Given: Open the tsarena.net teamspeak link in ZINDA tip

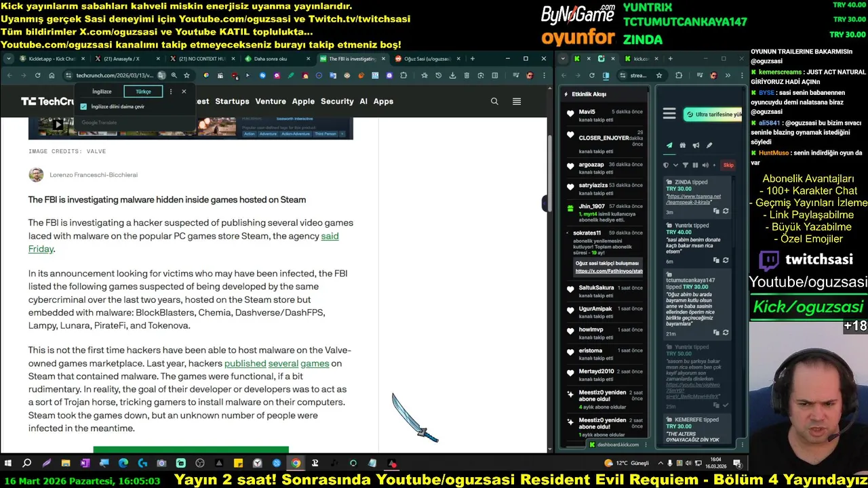Looking at the screenshot, I should coord(694,199).
